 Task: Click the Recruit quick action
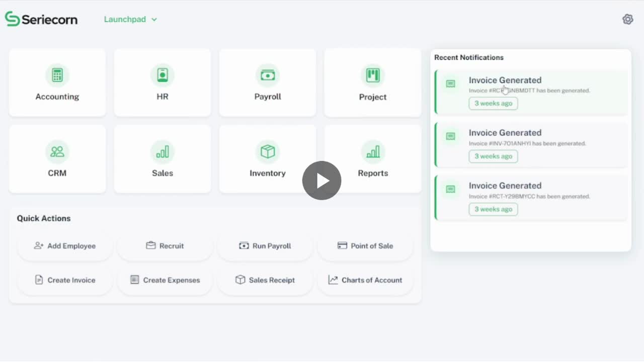[165, 246]
